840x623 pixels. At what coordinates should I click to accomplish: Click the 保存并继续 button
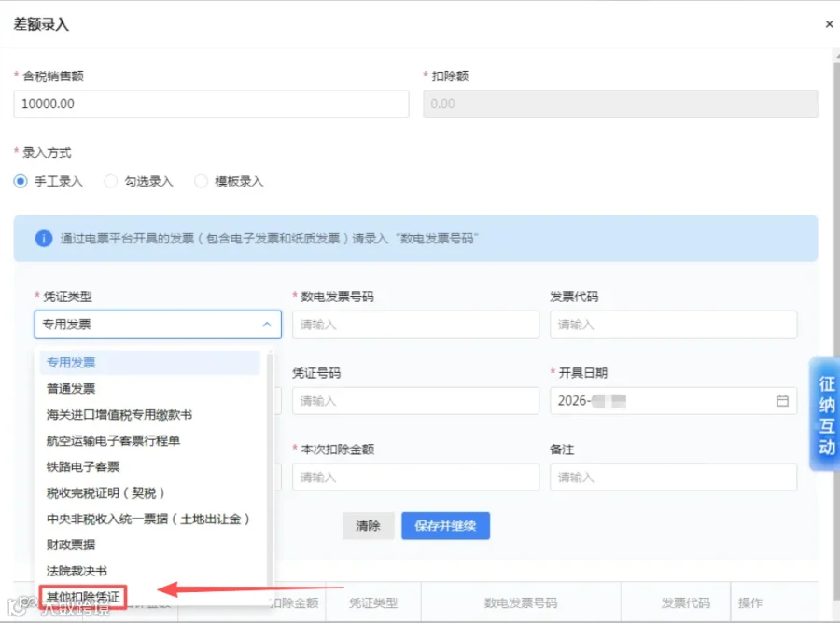(446, 526)
